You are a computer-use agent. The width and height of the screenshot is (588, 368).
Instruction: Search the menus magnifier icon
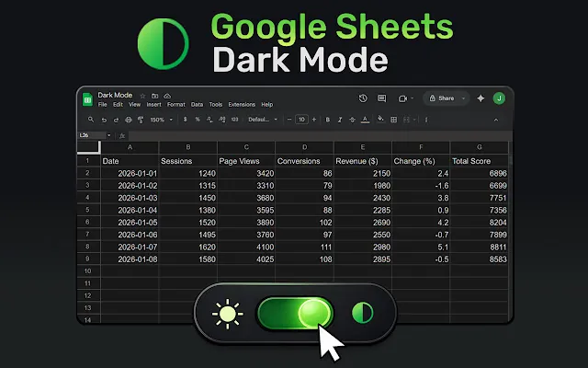tap(91, 120)
